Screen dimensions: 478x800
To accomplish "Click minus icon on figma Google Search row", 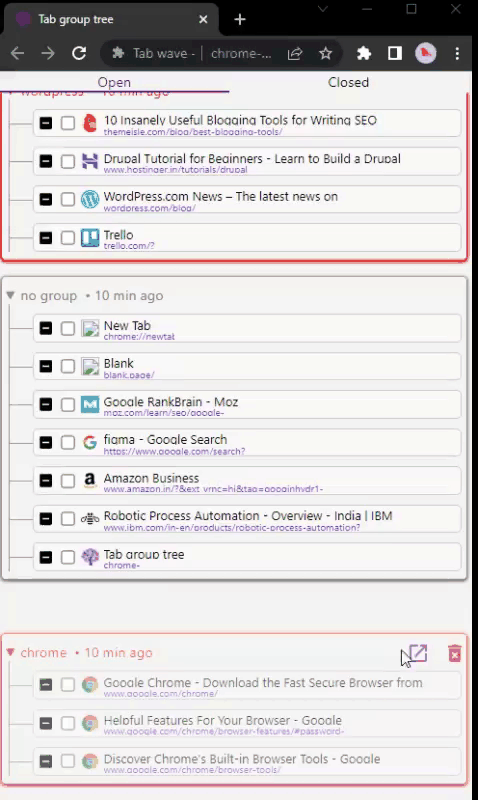I will [46, 442].
